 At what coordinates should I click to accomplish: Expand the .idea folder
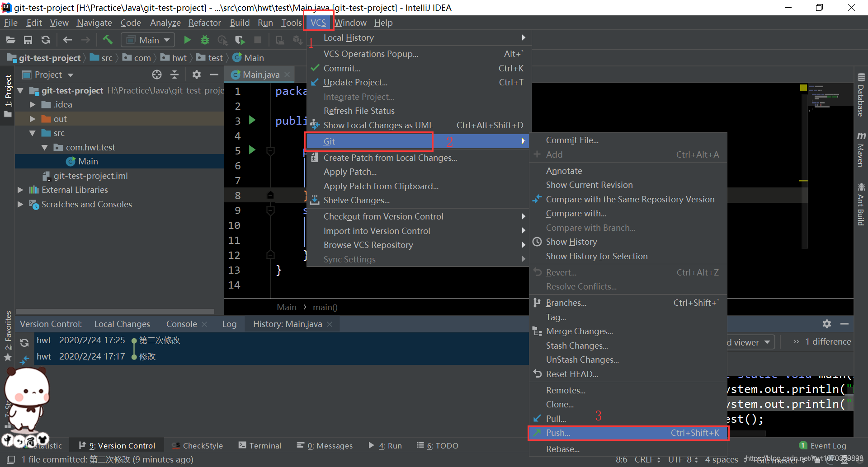(x=33, y=105)
